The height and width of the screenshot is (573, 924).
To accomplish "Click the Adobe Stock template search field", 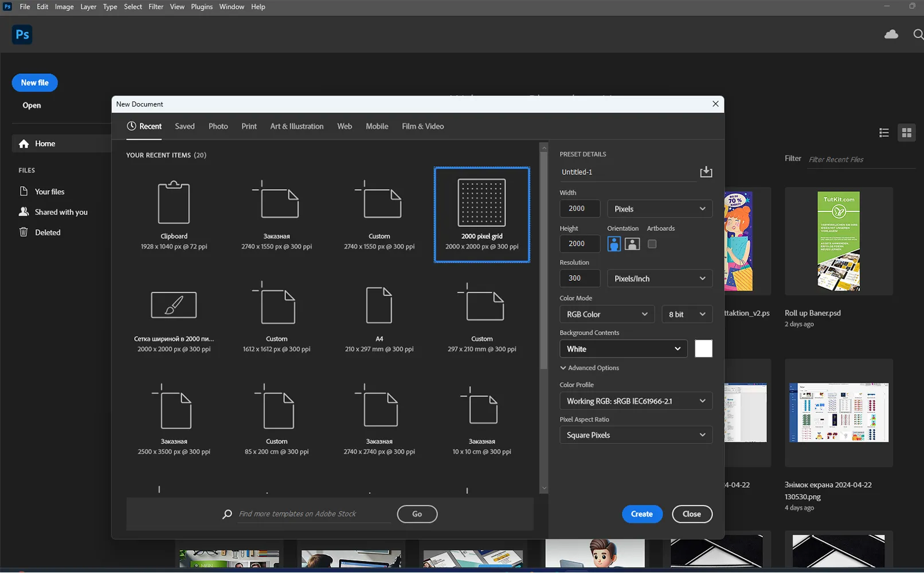I will (314, 514).
